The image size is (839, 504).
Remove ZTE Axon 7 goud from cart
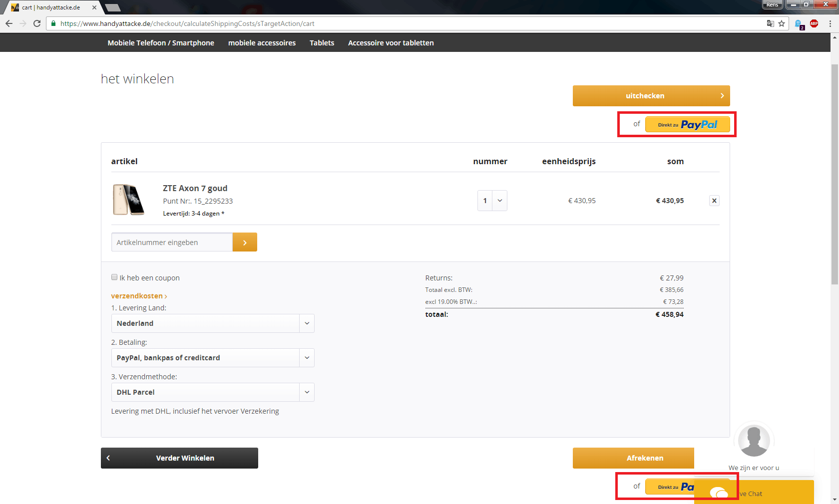click(x=714, y=201)
